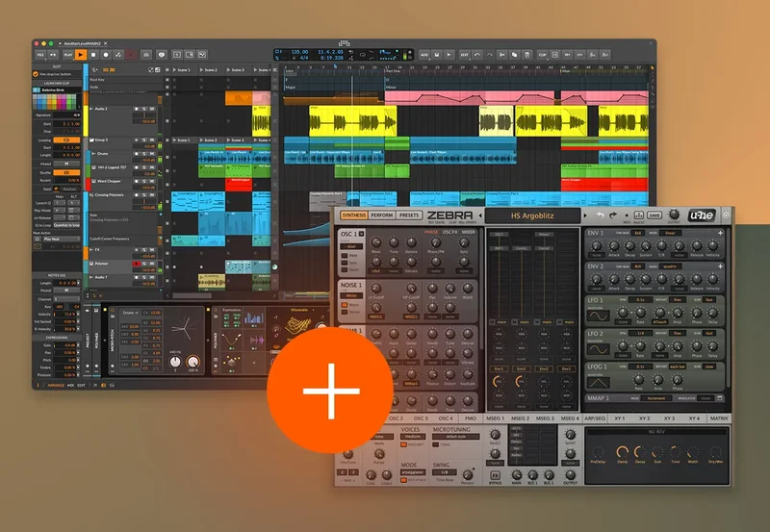The width and height of the screenshot is (770, 532).
Task: Click the LFOG 1 triangle waveform display
Action: tap(599, 382)
